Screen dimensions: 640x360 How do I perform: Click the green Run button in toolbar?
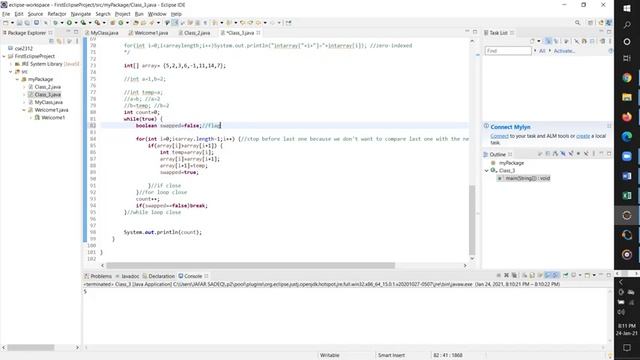tap(69, 23)
